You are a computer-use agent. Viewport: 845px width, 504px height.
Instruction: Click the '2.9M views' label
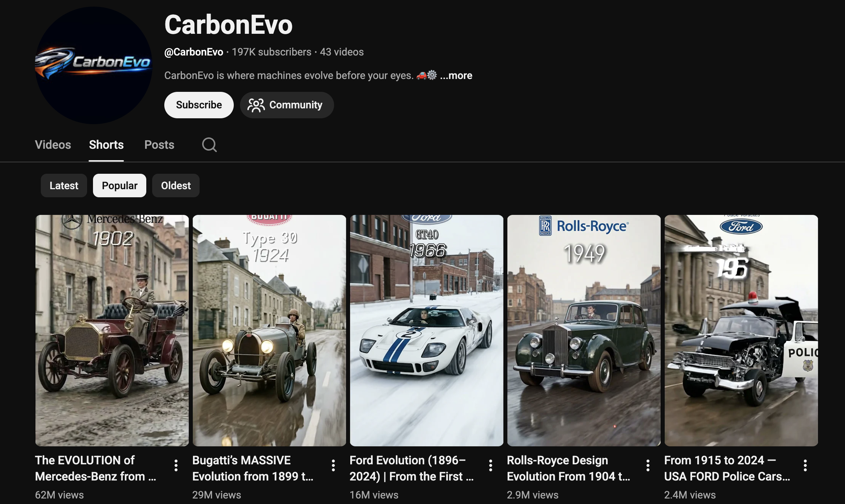coord(533,495)
